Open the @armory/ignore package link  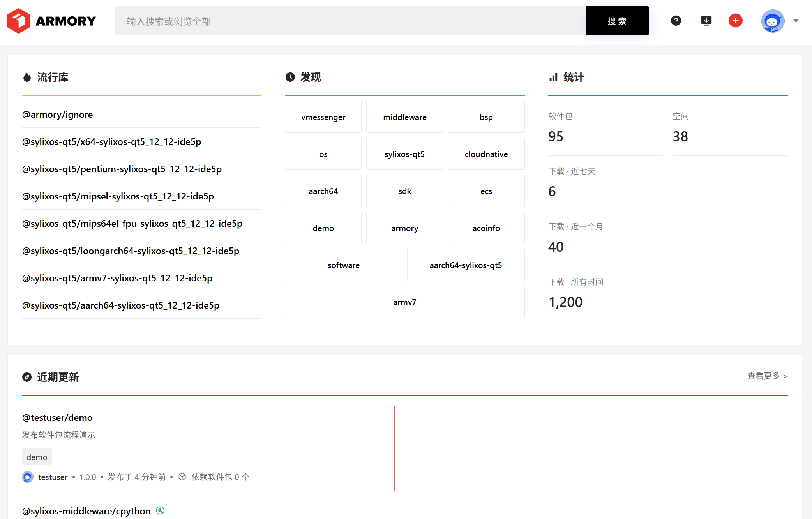57,115
